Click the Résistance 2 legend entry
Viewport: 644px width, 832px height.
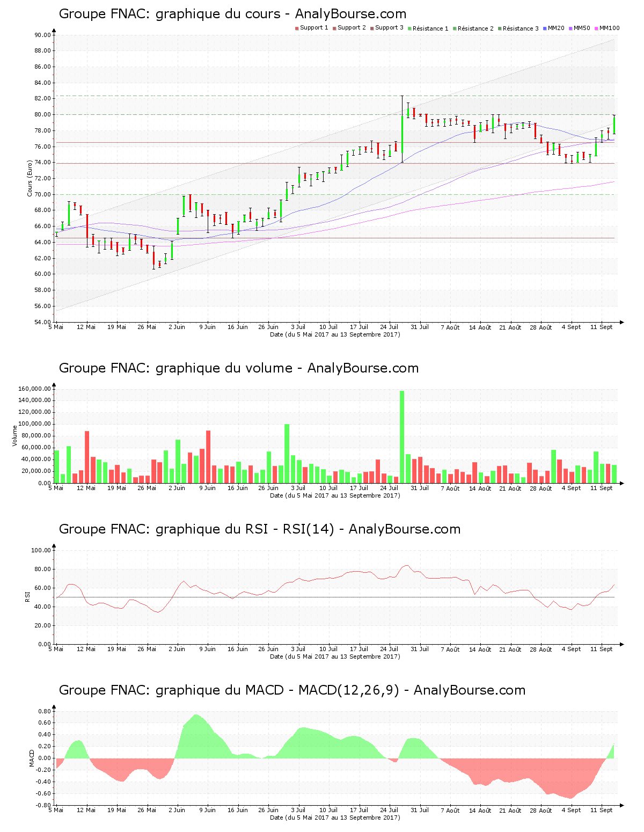473,28
